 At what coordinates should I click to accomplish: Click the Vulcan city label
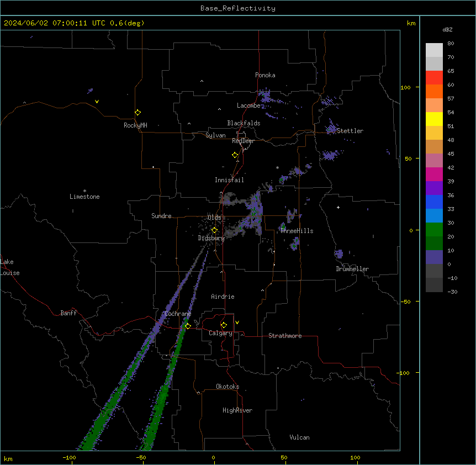300,437
